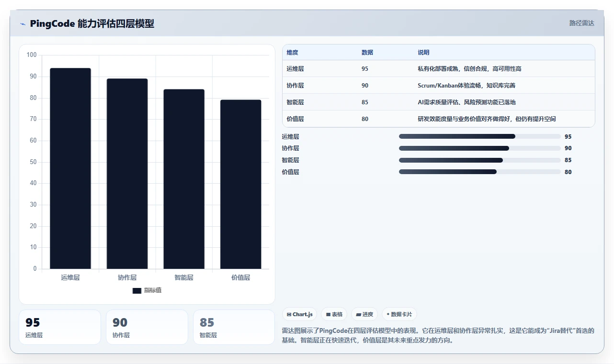Select the 价值层 table row cell
This screenshot has height=364, width=614.
[x=295, y=119]
